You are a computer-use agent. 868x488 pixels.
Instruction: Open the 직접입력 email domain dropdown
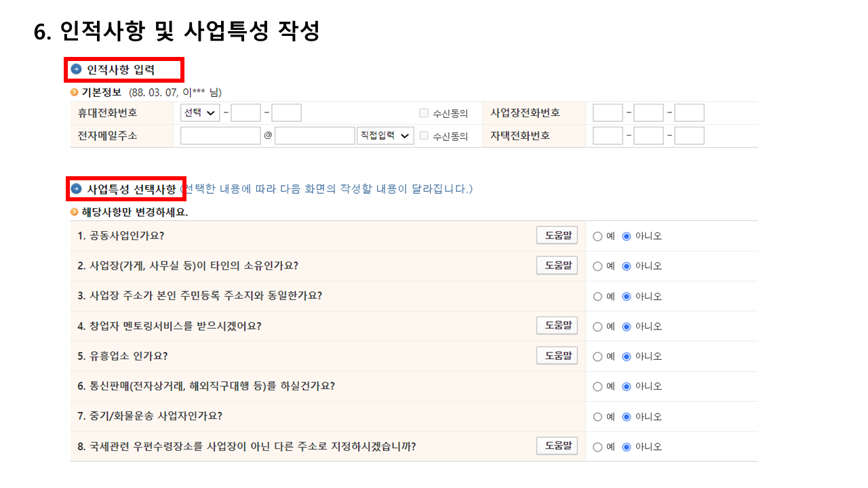385,135
